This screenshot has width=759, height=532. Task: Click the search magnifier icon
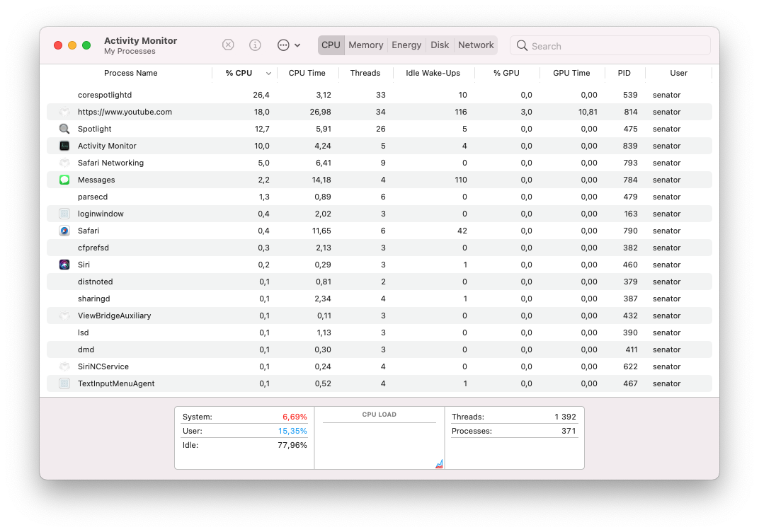522,45
